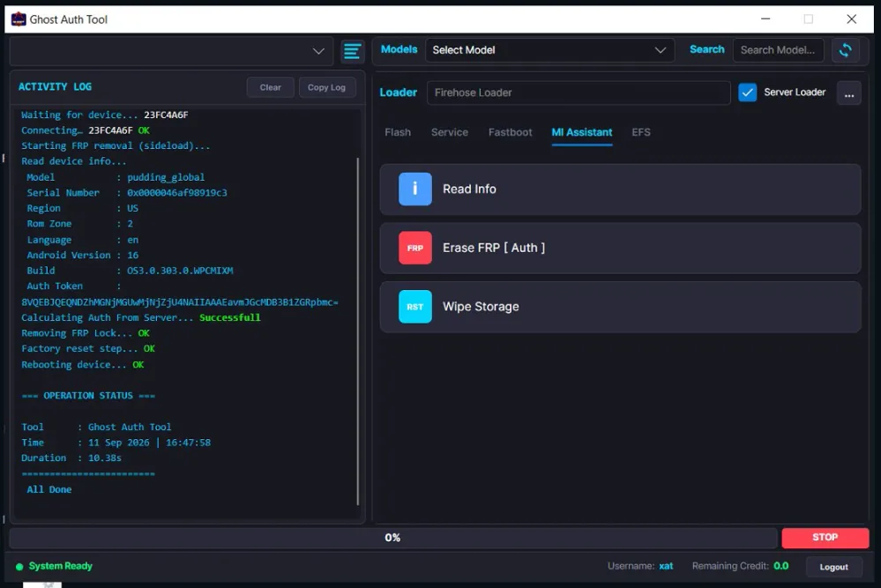Click the cyan RST icon

[415, 307]
